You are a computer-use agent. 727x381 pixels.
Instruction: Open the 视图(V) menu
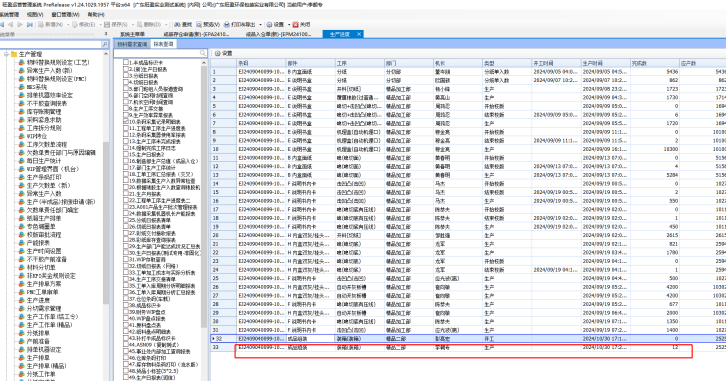pyautogui.click(x=35, y=15)
